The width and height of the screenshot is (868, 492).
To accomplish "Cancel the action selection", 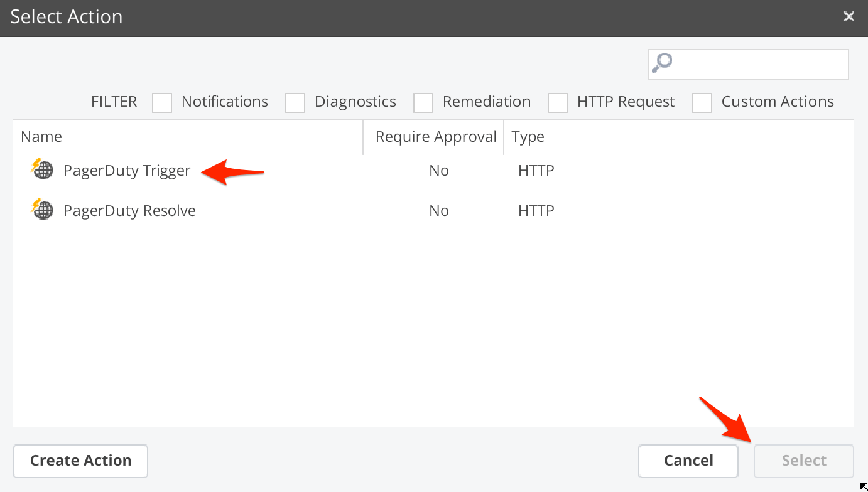I will click(688, 461).
